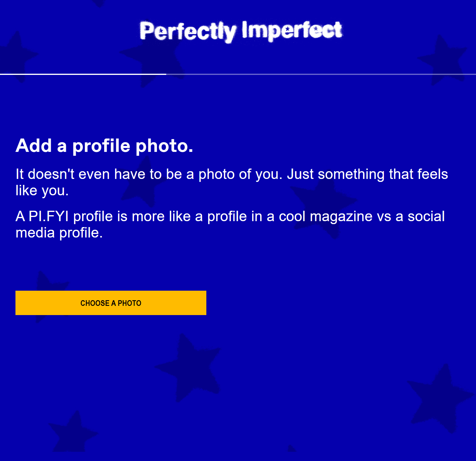
Task: Click the CHOOSE A PHOTO button
Action: pyautogui.click(x=111, y=303)
